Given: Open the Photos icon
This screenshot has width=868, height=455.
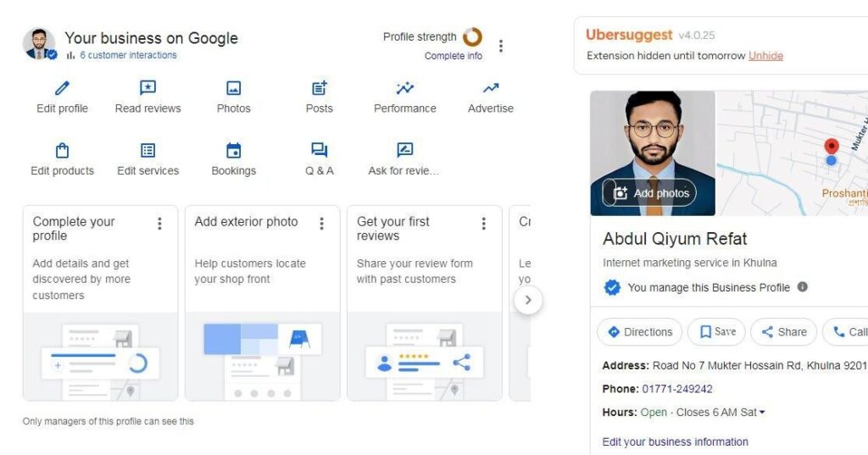Looking at the screenshot, I should (233, 88).
